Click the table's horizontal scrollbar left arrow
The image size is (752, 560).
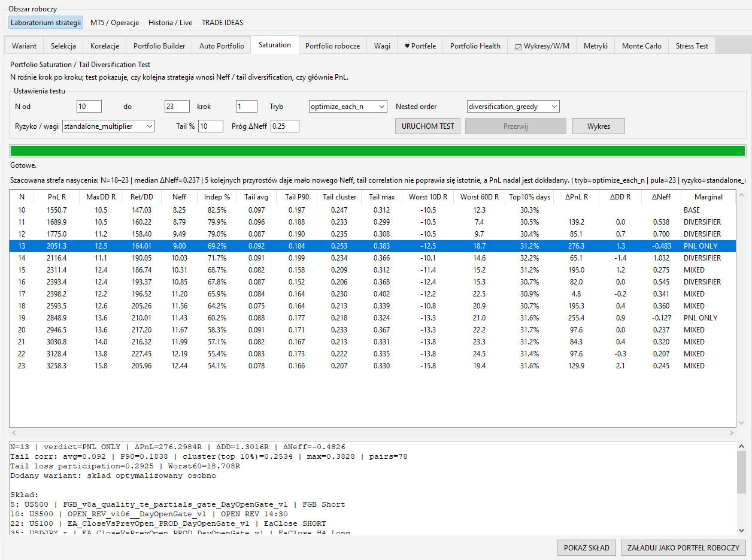(x=14, y=432)
